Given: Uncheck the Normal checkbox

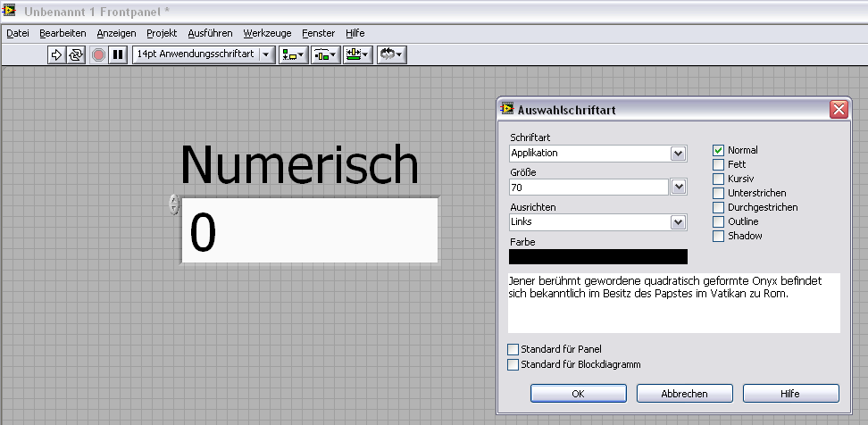Looking at the screenshot, I should pos(719,150).
